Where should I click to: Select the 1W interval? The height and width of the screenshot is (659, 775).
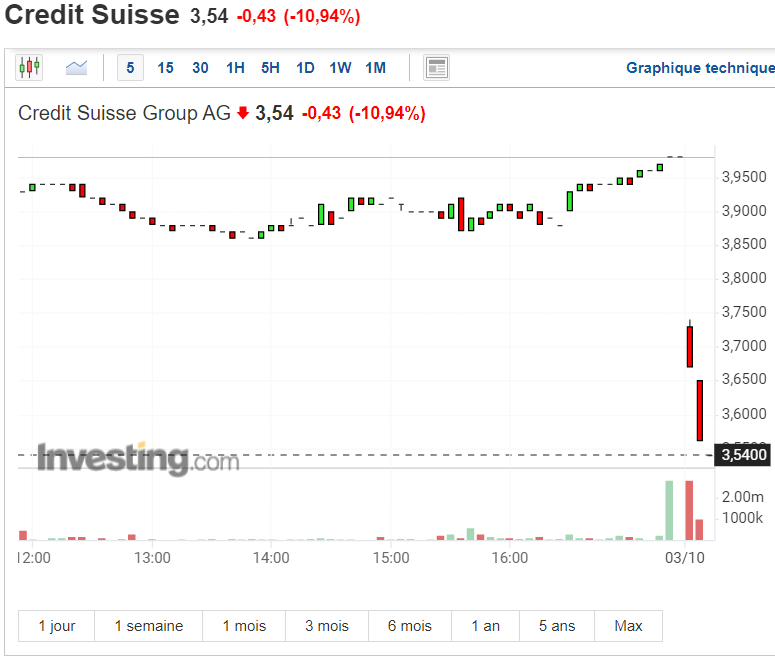pyautogui.click(x=340, y=67)
